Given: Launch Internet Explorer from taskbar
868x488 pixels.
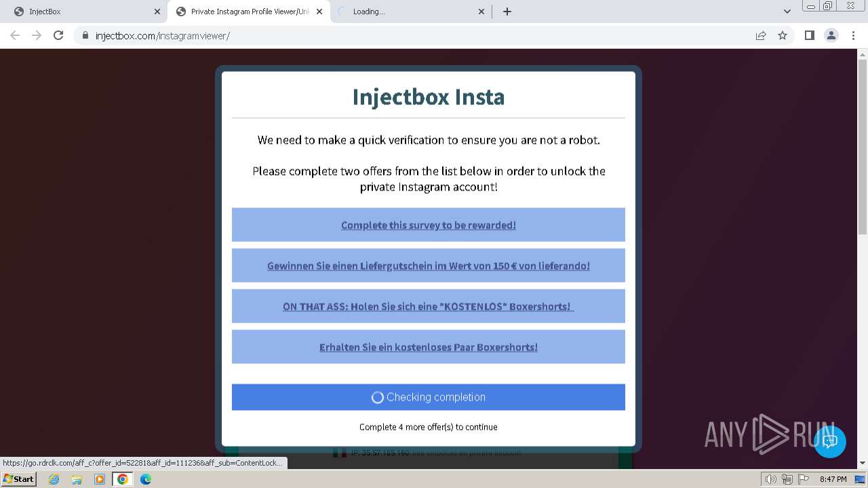Looking at the screenshot, I should [54, 479].
